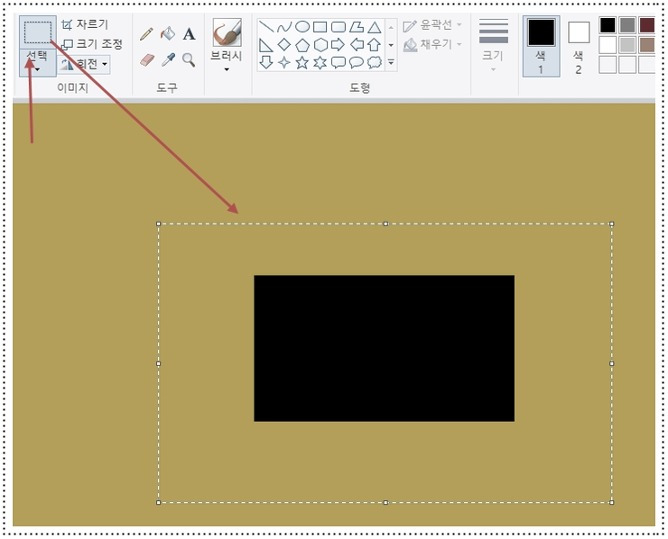668x539 pixels.
Task: Select the Six-point star shape
Action: 320,63
